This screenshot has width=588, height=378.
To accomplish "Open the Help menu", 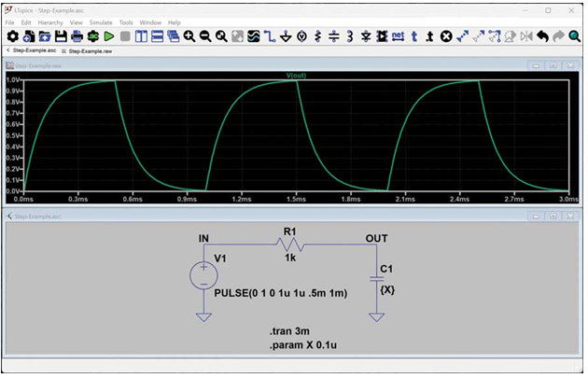I will (174, 22).
